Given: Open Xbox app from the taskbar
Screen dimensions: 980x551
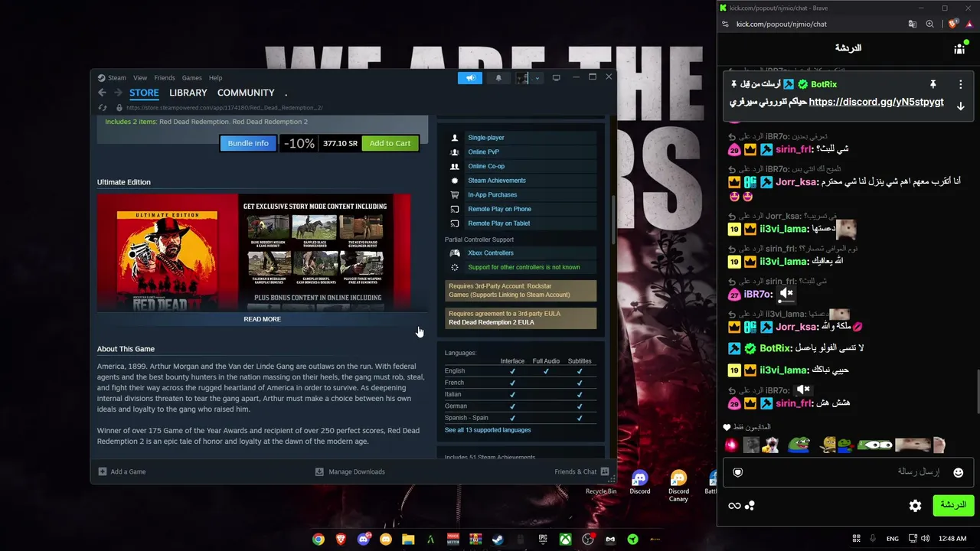Looking at the screenshot, I should pos(565,539).
